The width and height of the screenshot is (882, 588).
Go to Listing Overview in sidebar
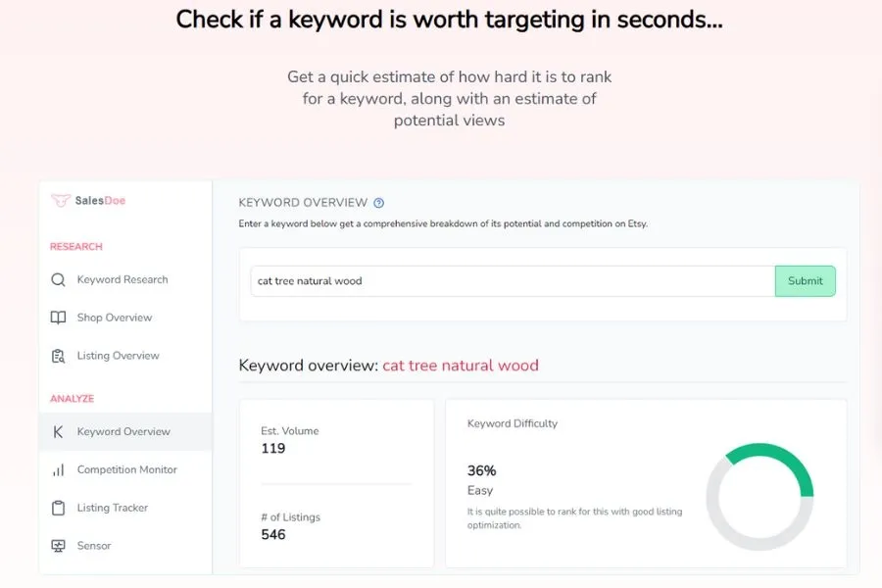119,356
